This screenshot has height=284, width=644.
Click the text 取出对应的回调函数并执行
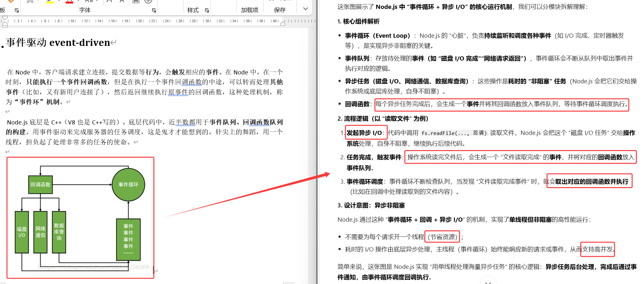click(x=592, y=182)
